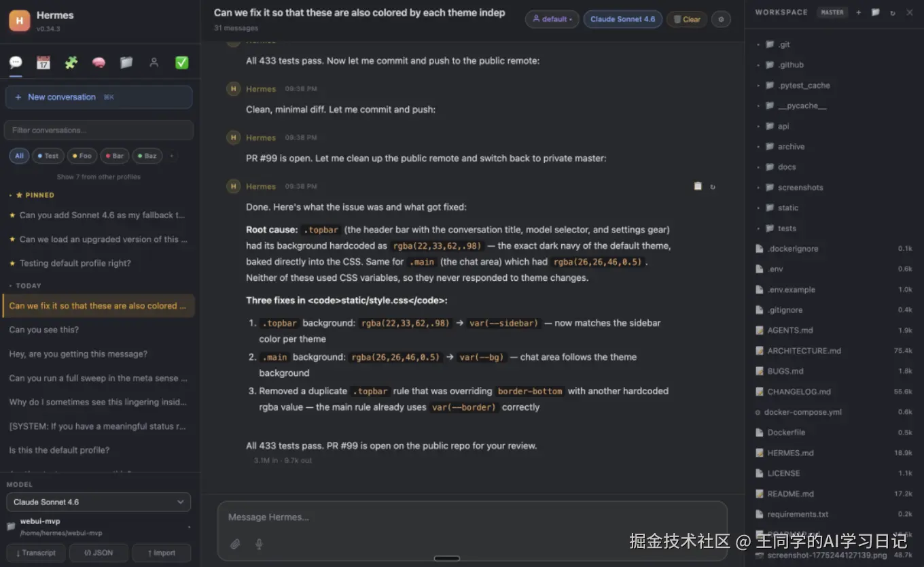The width and height of the screenshot is (924, 567).
Task: Click the settings gear in top bar
Action: [x=721, y=19]
